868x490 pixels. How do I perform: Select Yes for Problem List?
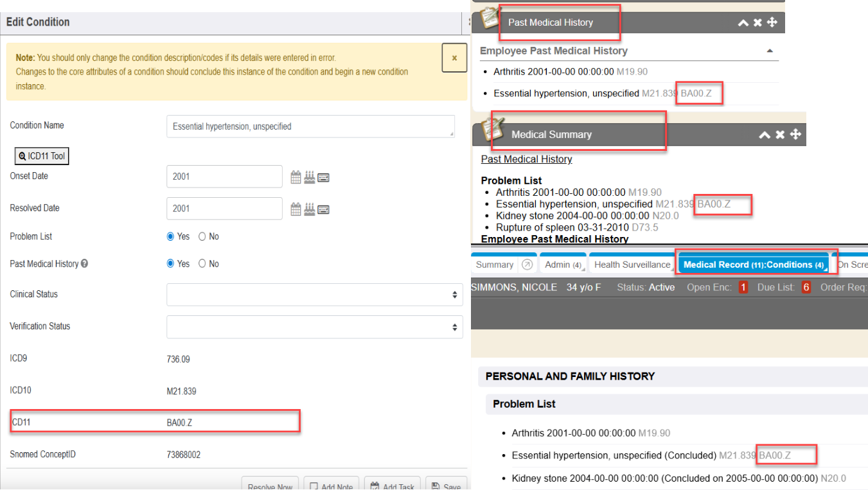[x=171, y=237]
